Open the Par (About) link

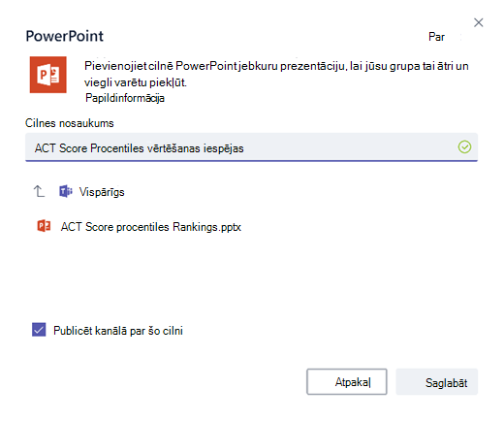[x=436, y=37]
